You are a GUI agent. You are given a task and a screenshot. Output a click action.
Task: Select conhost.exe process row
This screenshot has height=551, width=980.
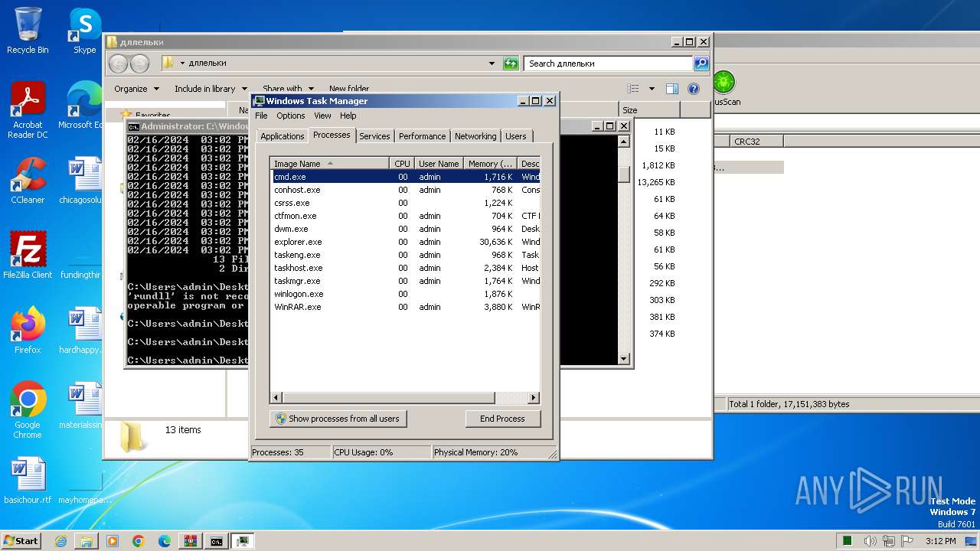tap(406, 190)
